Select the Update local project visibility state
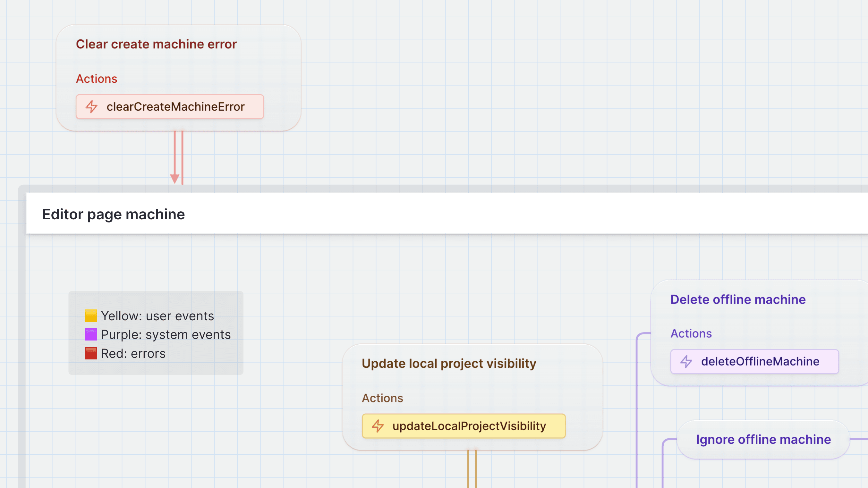The image size is (868, 488). tap(449, 363)
